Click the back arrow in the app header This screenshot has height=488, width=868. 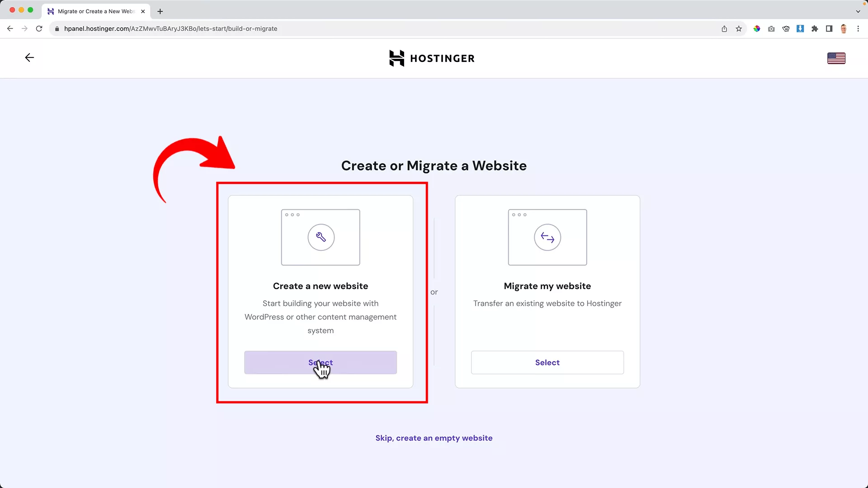coord(29,57)
